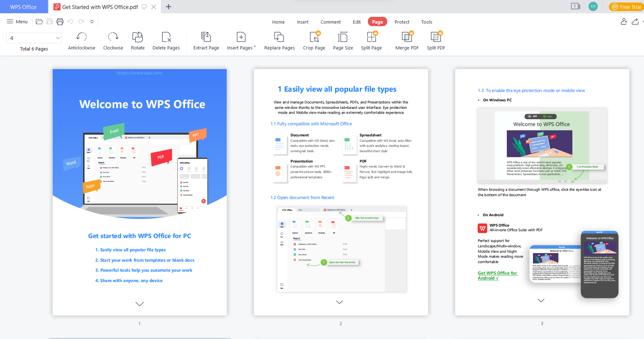Print the current document
The height and width of the screenshot is (339, 644).
click(x=60, y=21)
